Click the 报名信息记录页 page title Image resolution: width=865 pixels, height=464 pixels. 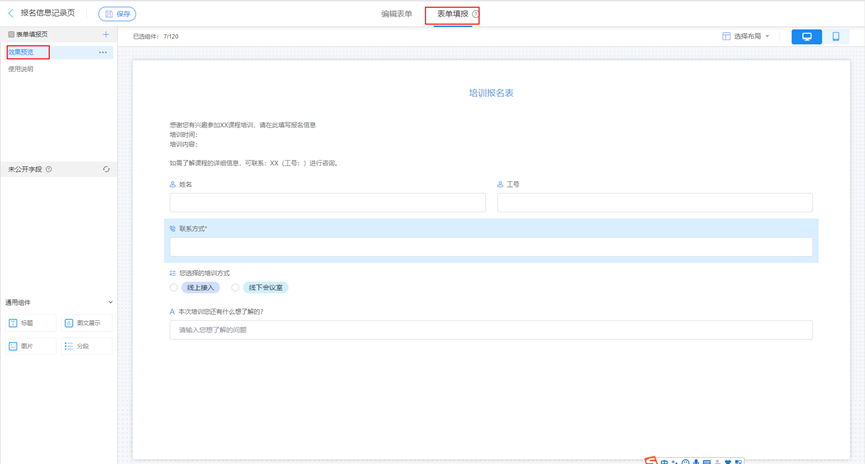[x=47, y=13]
